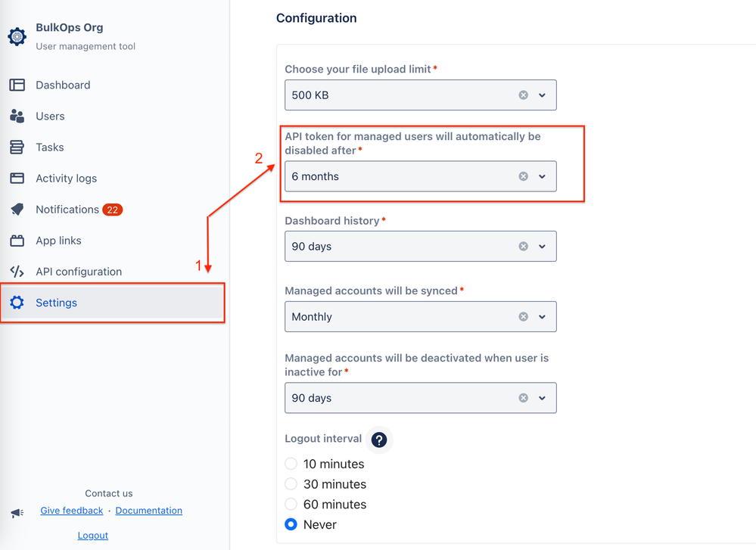756x550 pixels.
Task: Click the Settings gear icon
Action: 17,302
